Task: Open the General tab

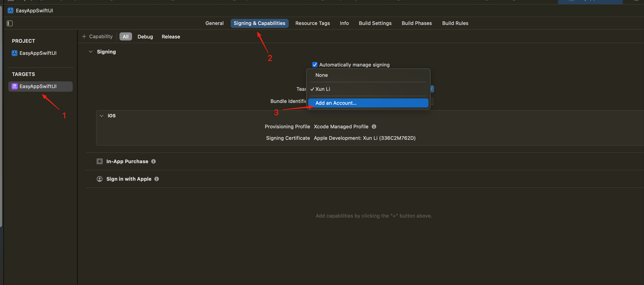Action: tap(214, 23)
